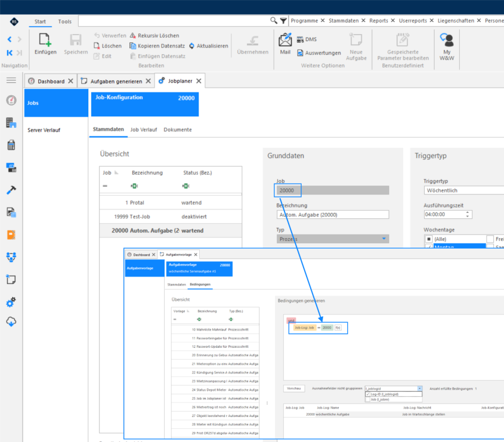Toggle the (Alle) Wochentage checkbox
The height and width of the screenshot is (442, 504).
(429, 239)
